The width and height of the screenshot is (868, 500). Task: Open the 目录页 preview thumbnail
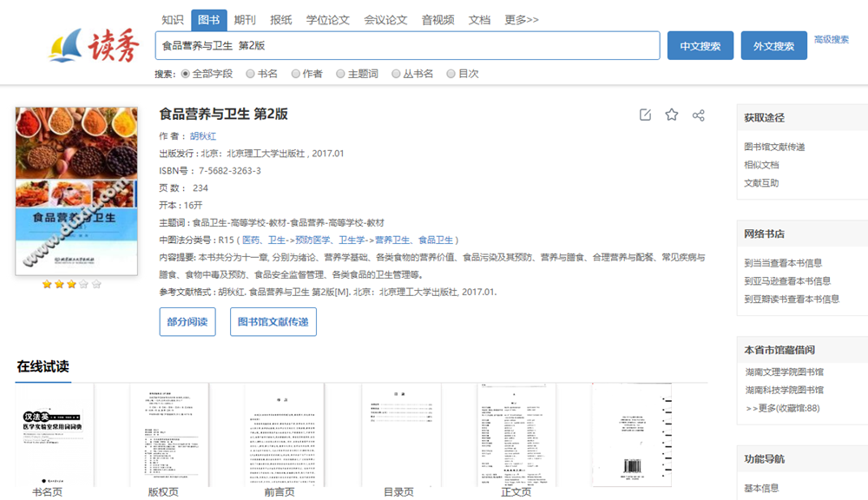(x=401, y=435)
